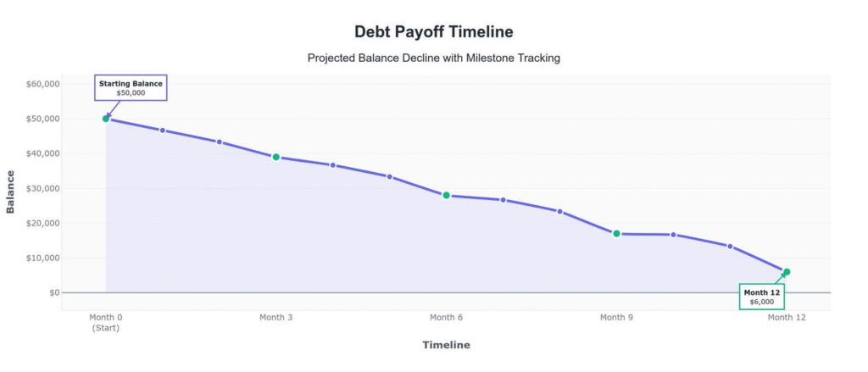868x372 pixels.
Task: Click the Starting Balance $50,000 annotation box
Action: tap(131, 88)
